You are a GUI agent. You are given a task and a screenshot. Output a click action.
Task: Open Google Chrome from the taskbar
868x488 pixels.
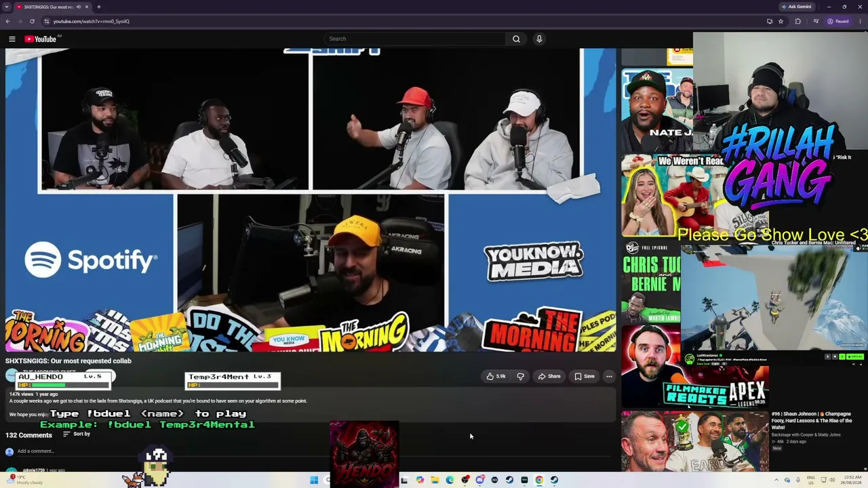(x=539, y=480)
